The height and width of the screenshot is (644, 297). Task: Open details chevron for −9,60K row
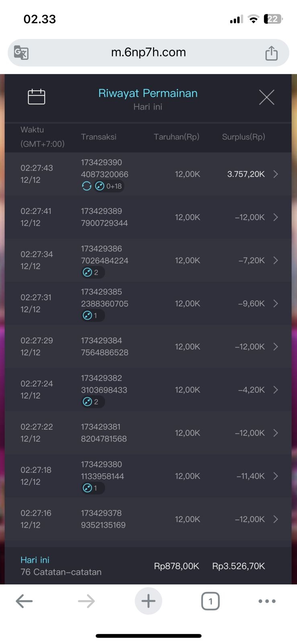[276, 303]
